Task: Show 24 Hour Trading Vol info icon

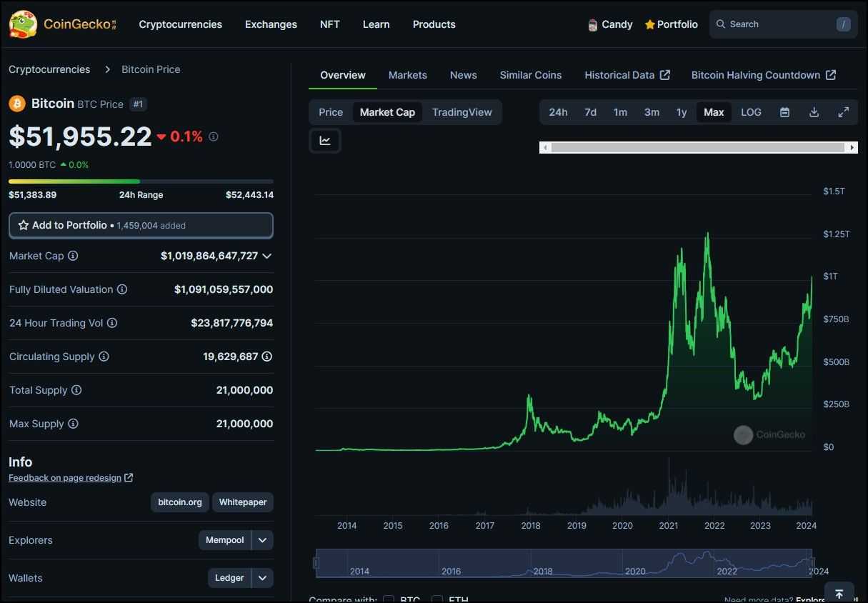Action: (x=112, y=323)
